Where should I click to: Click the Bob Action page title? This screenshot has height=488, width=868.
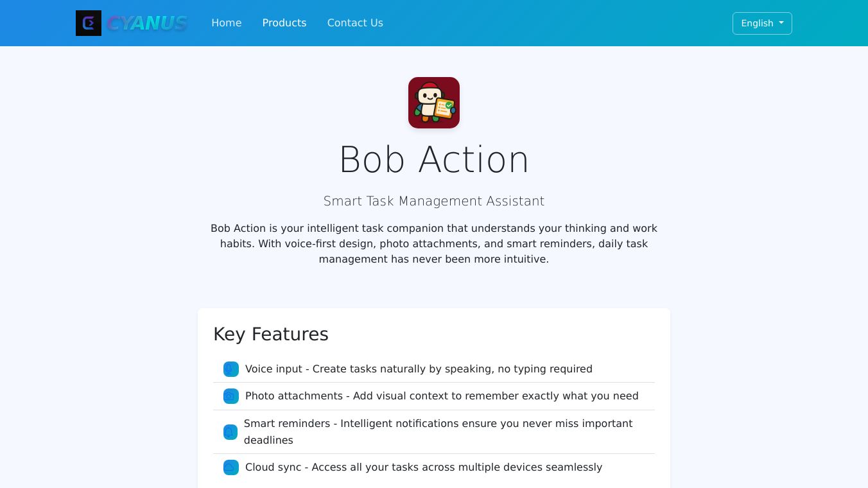pyautogui.click(x=434, y=159)
